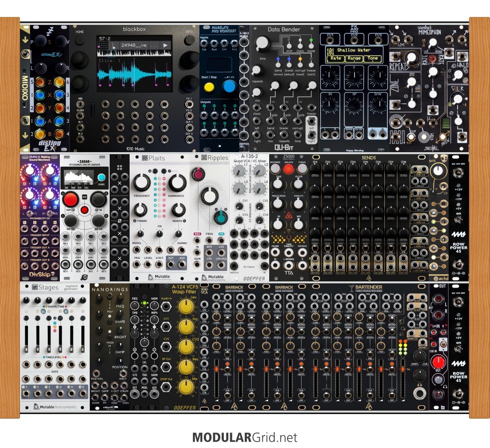Click the cyan Channel button on Zadar
The width and height of the screenshot is (490, 448).
[x=101, y=178]
